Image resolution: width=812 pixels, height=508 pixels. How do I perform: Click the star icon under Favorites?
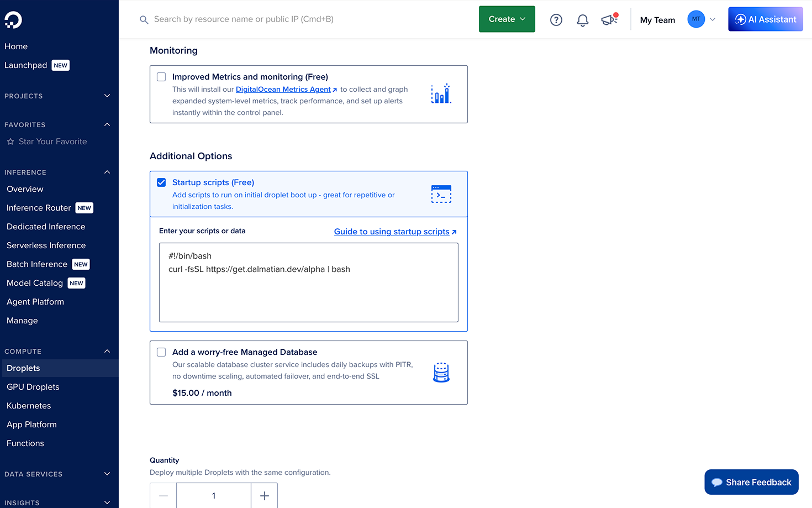10,142
